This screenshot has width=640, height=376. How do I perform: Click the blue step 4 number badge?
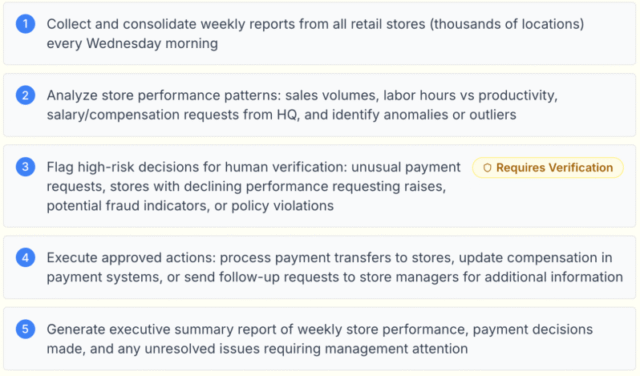pos(25,258)
